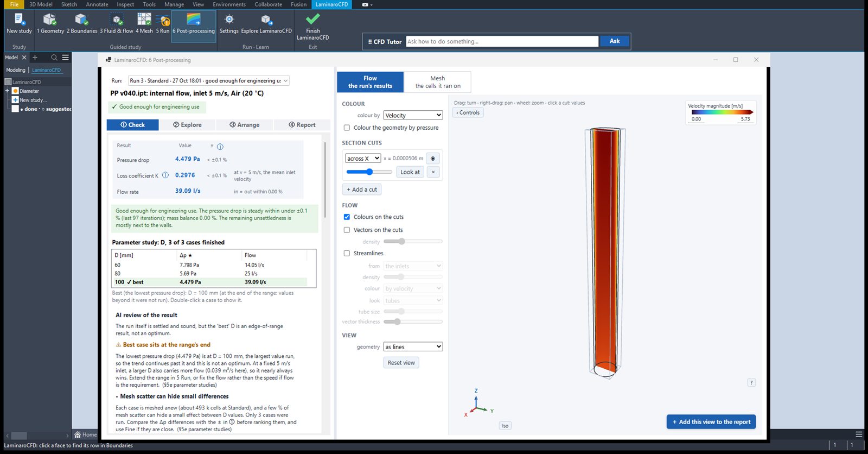Open the model browser hamburger menu
Screen dimensions: 868x454
tap(65, 57)
